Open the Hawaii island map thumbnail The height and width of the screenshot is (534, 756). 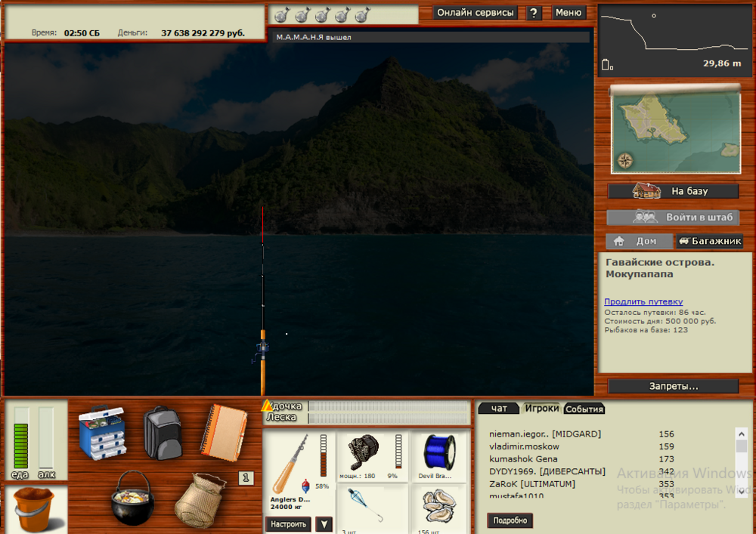click(x=676, y=131)
